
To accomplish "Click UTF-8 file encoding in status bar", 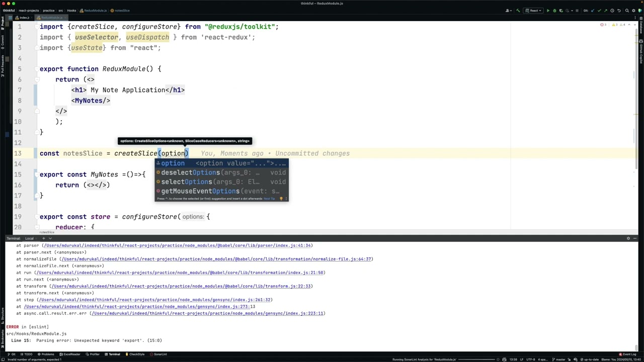I will (x=530, y=359).
